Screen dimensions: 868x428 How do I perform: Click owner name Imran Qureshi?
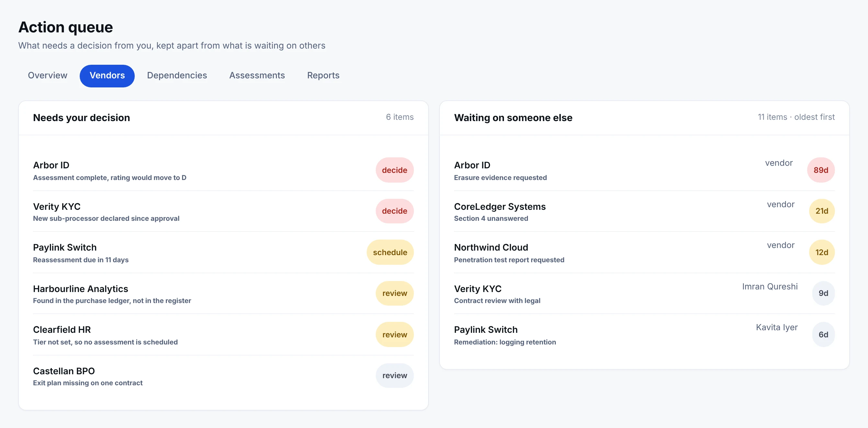[x=770, y=287]
